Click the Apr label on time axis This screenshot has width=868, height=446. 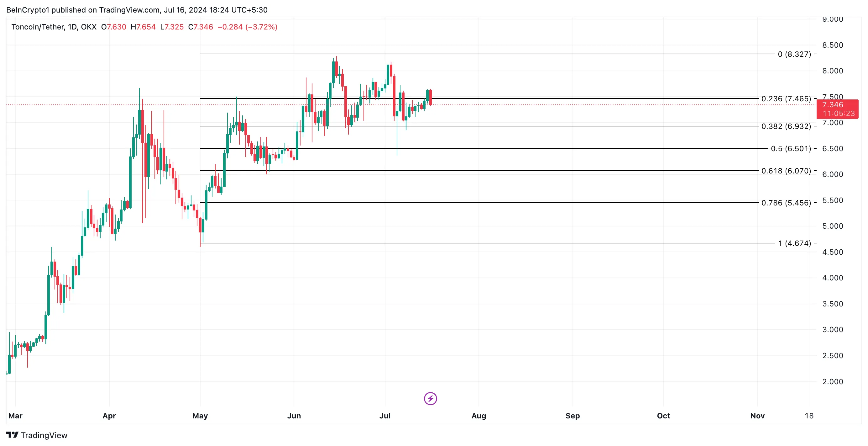coord(109,416)
